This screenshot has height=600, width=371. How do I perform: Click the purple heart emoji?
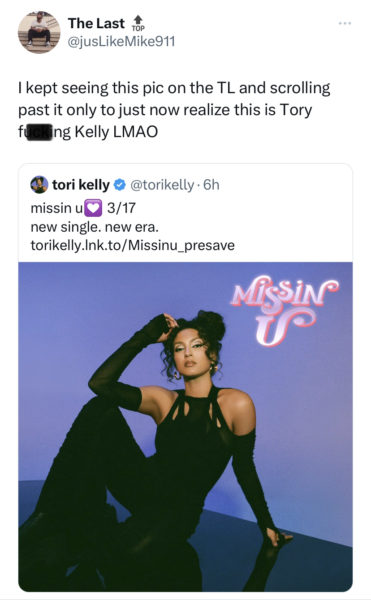(93, 208)
